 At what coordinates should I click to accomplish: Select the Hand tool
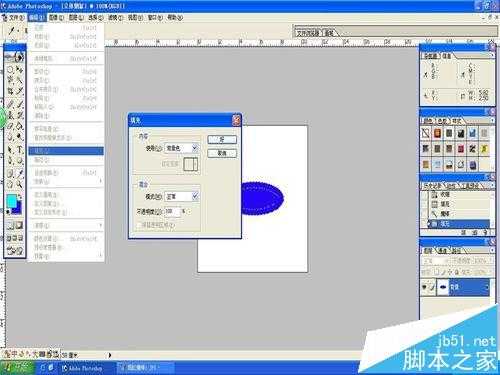point(10,184)
